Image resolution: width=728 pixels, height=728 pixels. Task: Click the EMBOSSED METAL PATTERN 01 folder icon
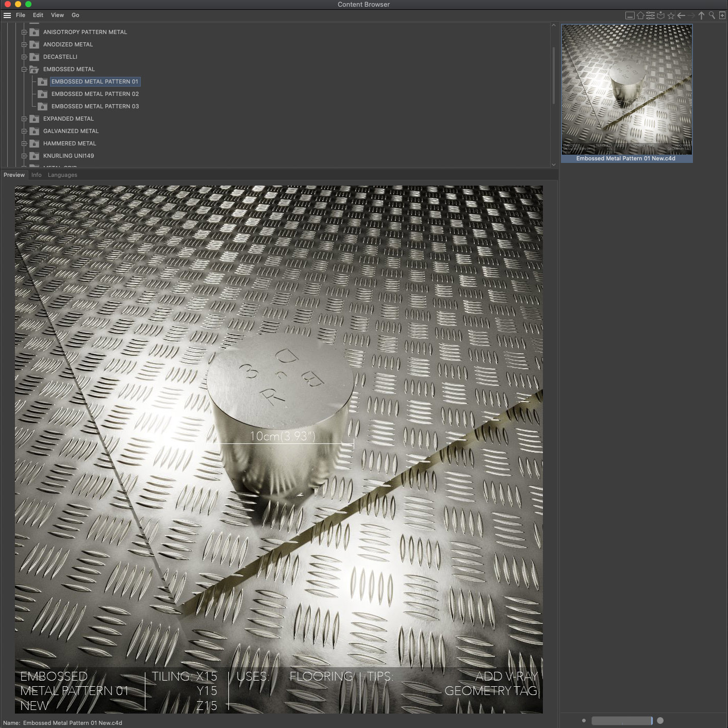[x=43, y=81]
